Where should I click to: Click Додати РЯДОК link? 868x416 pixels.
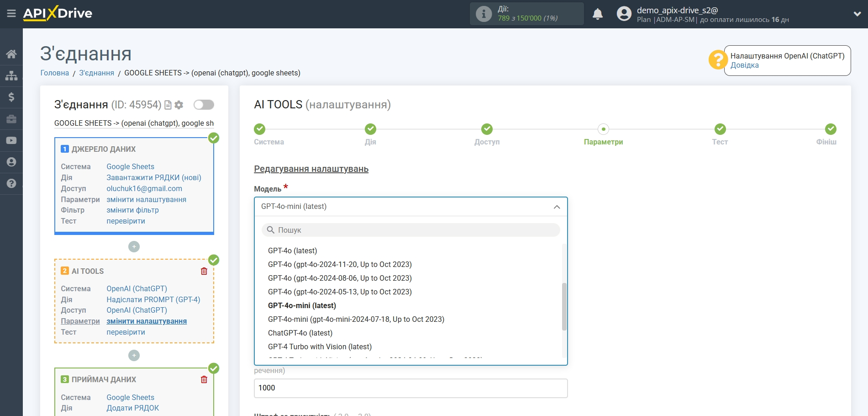(132, 408)
